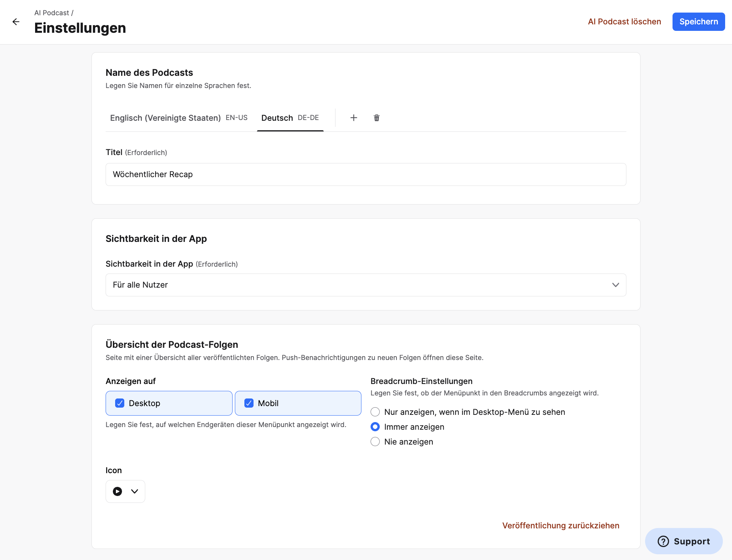Click 'Veröffentlichung zurückziehen' link
Image resolution: width=732 pixels, height=560 pixels.
pos(561,526)
